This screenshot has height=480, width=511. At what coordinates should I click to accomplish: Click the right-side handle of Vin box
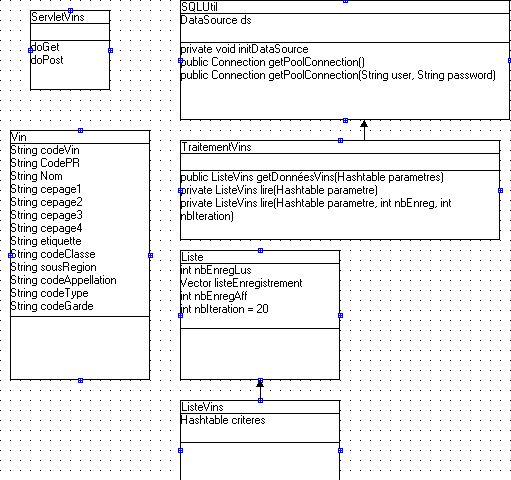tap(150, 255)
